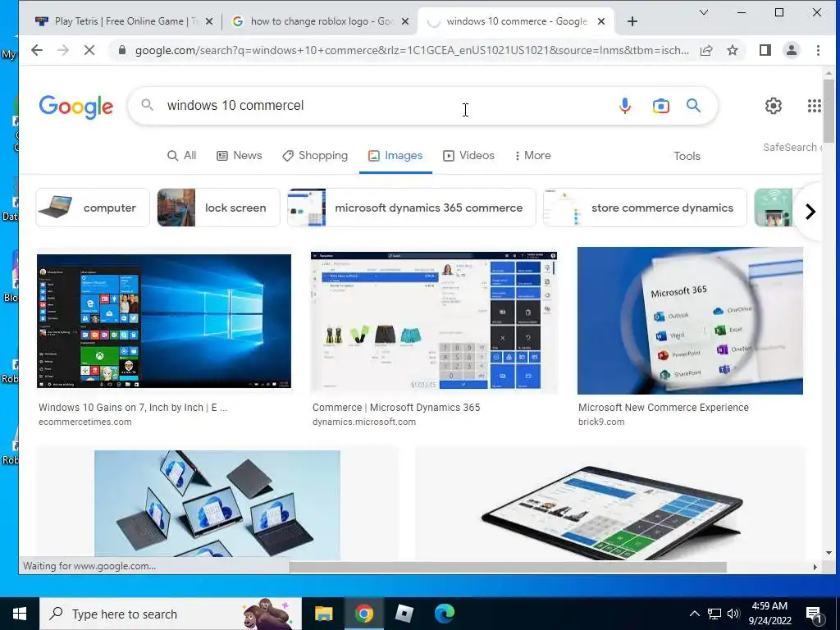
Task: Open the Chrome profile avatar
Action: pyautogui.click(x=792, y=50)
